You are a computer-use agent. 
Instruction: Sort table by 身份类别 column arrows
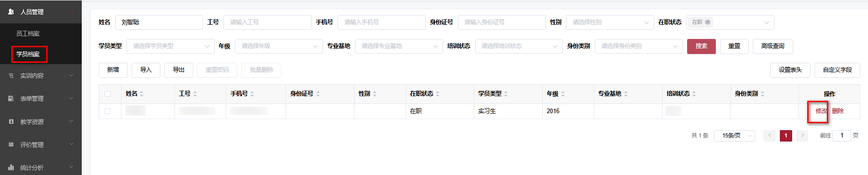[762, 93]
